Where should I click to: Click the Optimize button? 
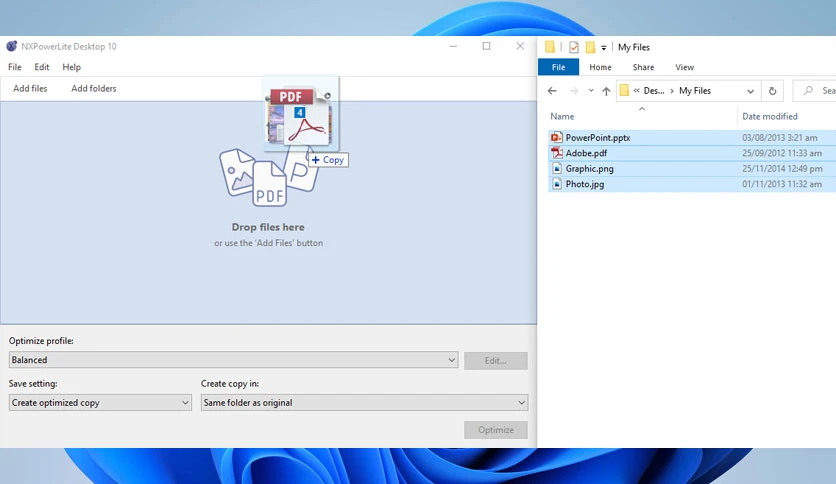pos(496,430)
